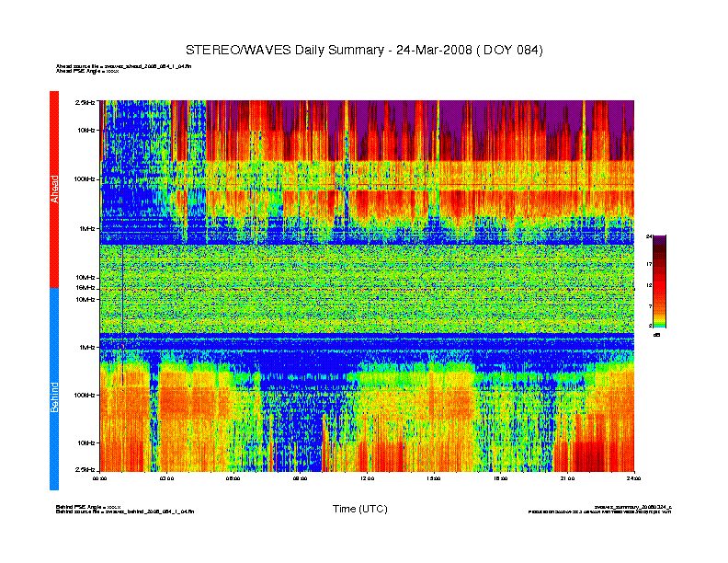Click the '21:00' time tick label
This screenshot has height=563, width=728.
567,478
